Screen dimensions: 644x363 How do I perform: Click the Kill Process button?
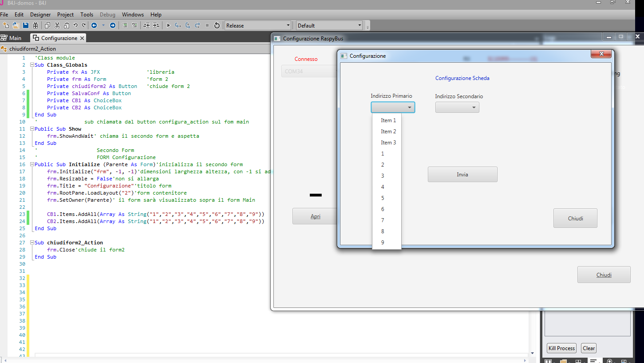pyautogui.click(x=561, y=348)
